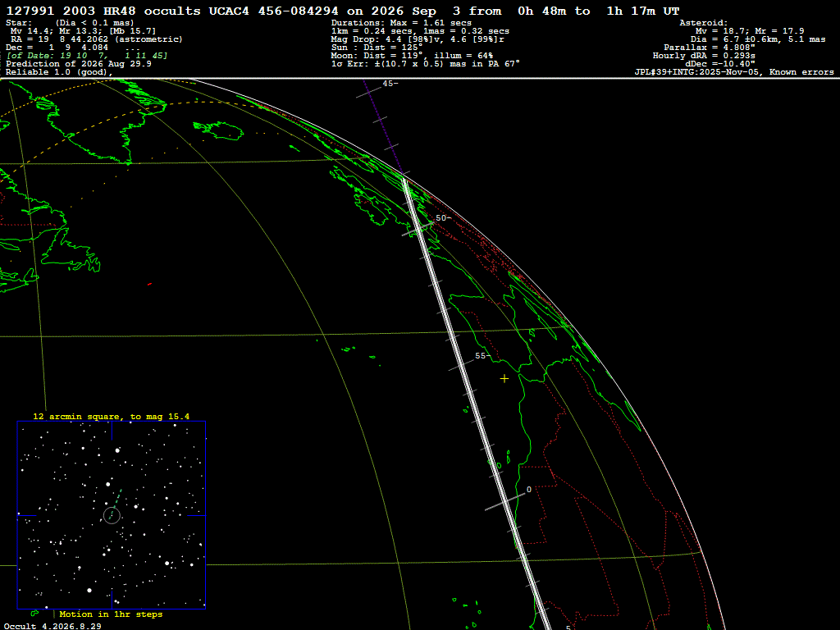Viewport: 840px width, 630px height.
Task: Click the circled target star in inset
Action: point(112,515)
